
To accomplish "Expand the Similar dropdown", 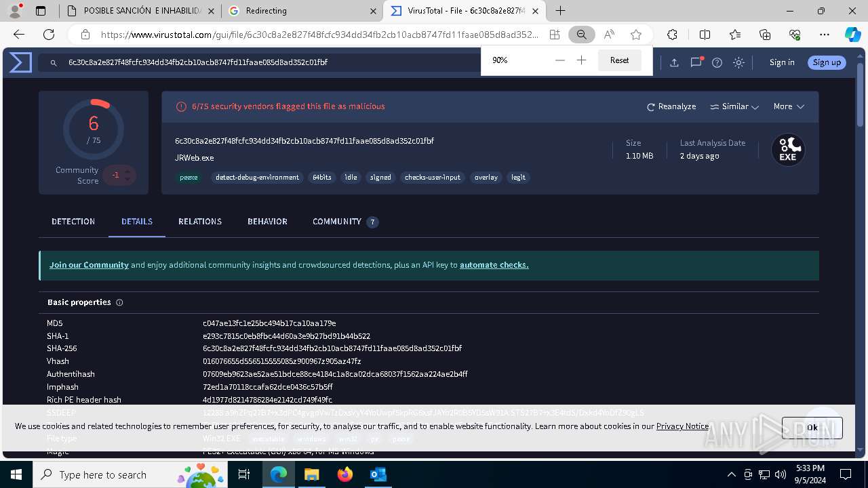I will tap(734, 106).
